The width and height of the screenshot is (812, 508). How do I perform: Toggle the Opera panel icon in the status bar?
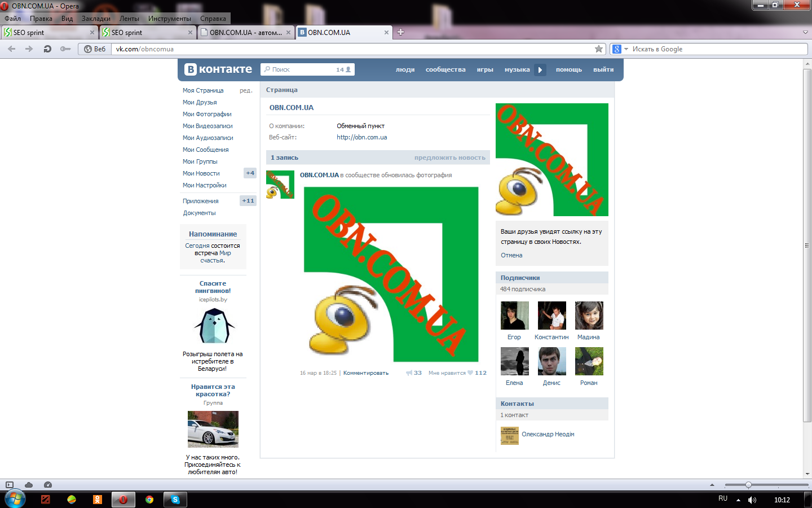[x=10, y=485]
